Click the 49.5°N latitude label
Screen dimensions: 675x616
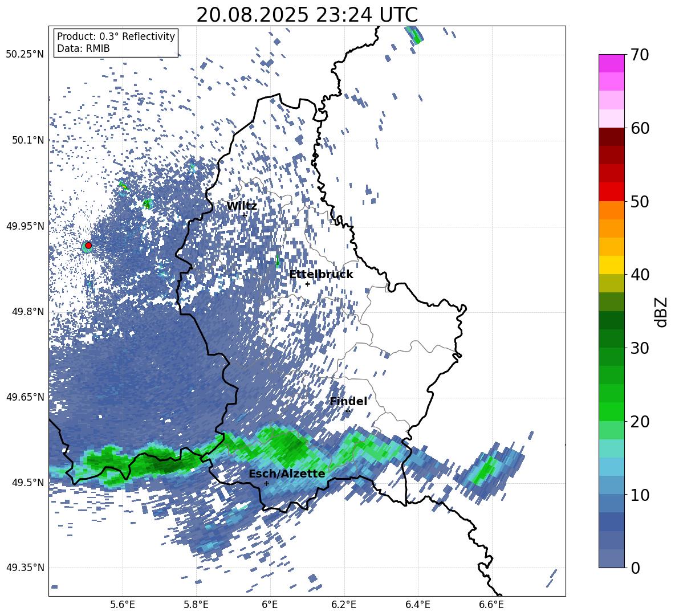27,482
